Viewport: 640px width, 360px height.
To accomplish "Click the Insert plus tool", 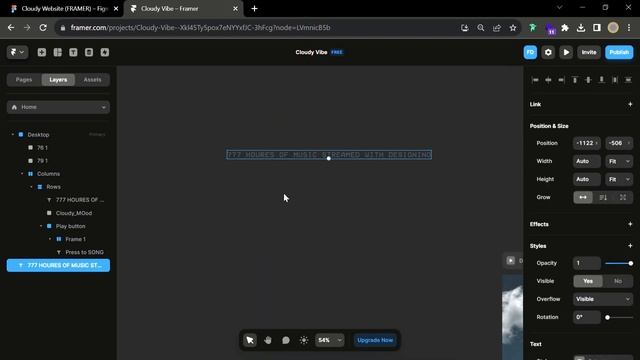I will click(x=42, y=52).
